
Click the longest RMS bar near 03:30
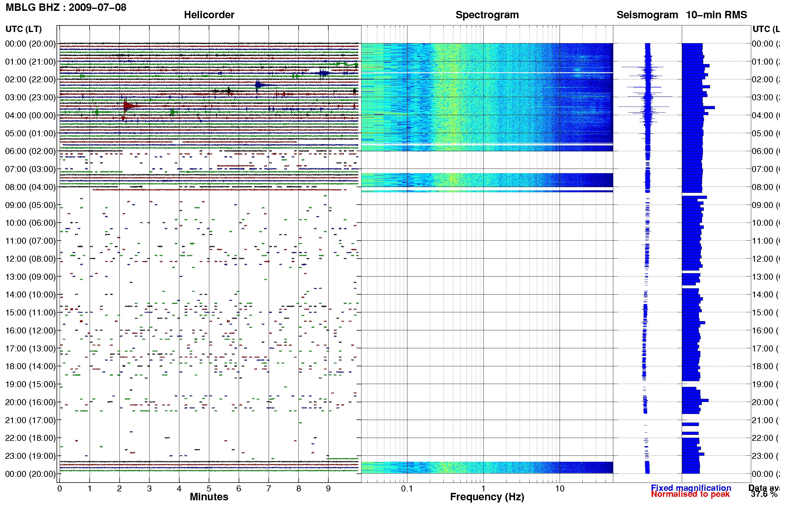click(698, 107)
